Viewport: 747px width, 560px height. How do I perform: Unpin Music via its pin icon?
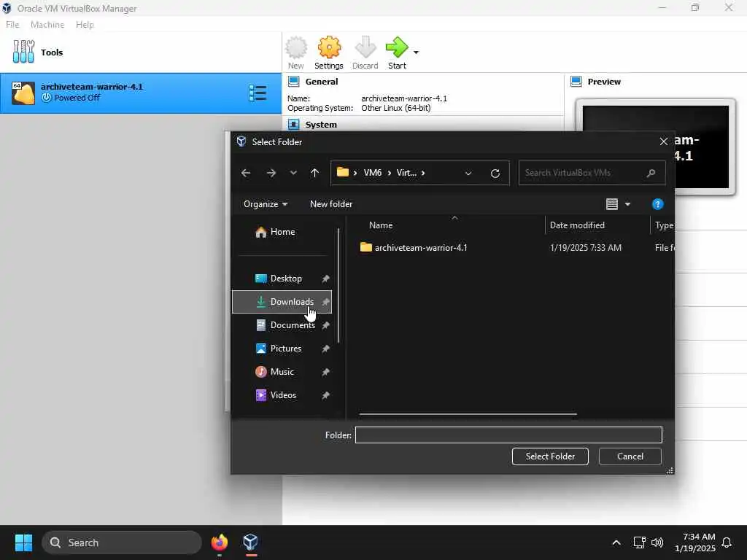pos(325,372)
